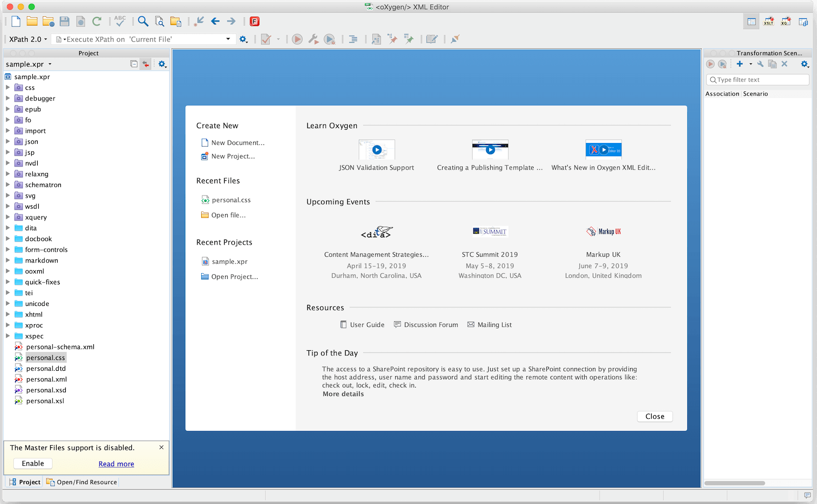Expand the debugger folder
Screen dimensions: 817x504
coord(8,98)
